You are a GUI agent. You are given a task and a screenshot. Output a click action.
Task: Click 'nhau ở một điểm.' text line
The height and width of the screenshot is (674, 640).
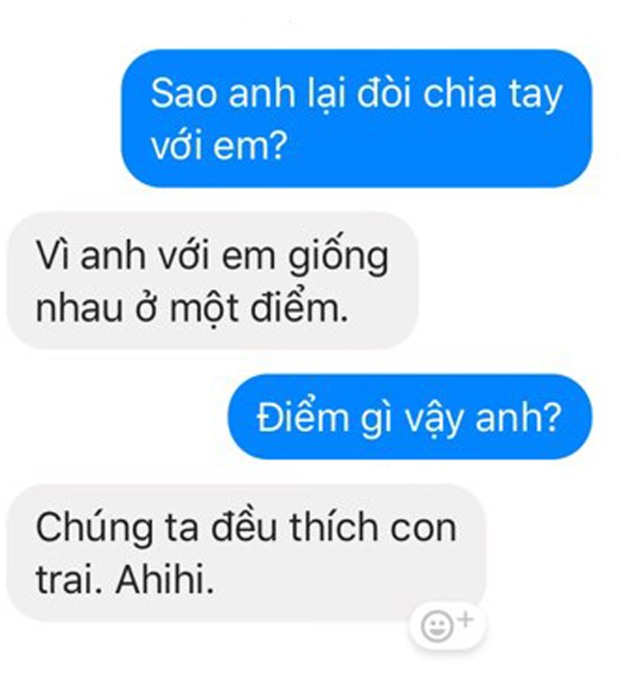pos(191,308)
